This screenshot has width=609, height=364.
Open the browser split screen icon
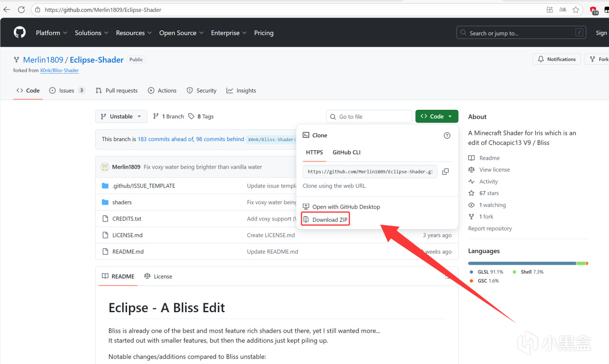pos(550,10)
